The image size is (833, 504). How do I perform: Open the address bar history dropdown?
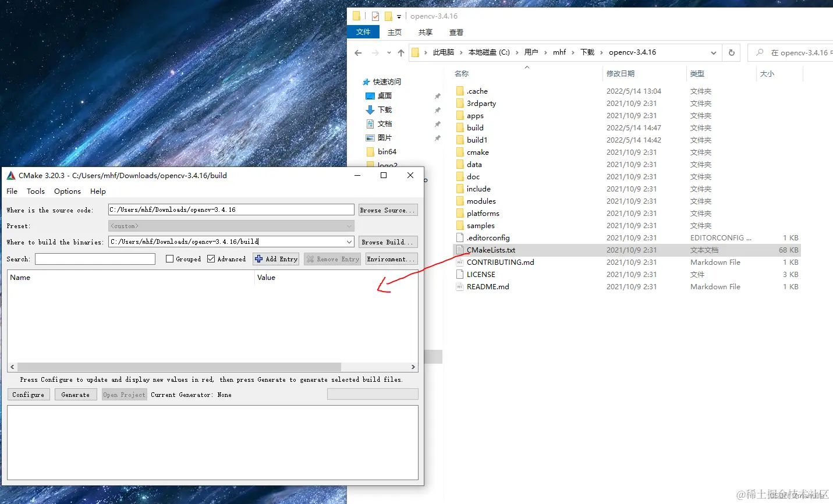click(x=714, y=52)
